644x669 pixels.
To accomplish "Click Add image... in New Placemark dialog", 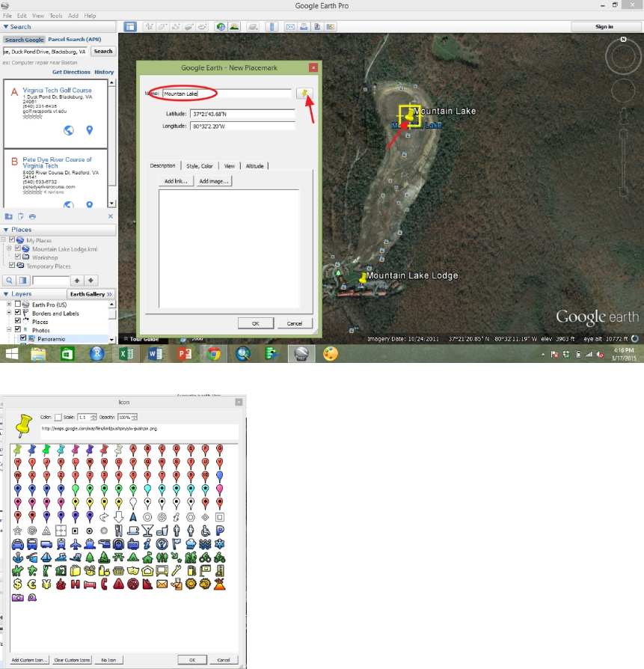I will coord(214,181).
